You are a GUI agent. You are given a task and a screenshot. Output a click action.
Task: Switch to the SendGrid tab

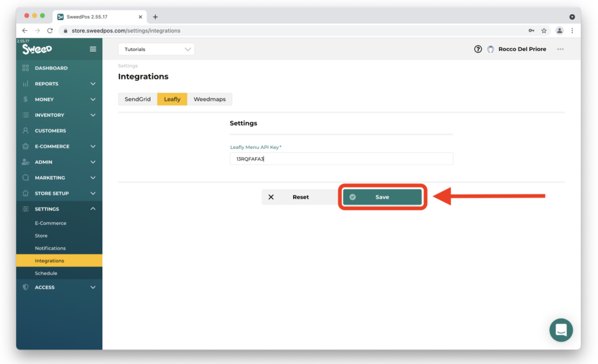click(x=138, y=99)
